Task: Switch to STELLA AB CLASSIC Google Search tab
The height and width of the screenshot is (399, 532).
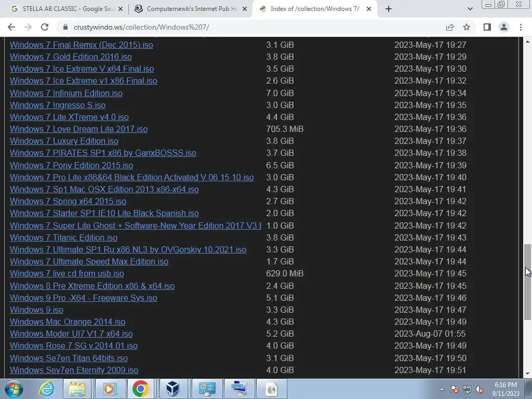Action: (x=66, y=9)
